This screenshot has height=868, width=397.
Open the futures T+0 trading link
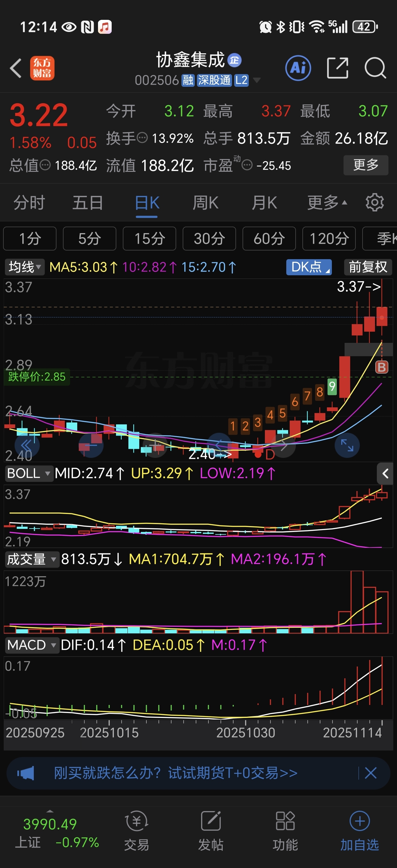tap(176, 773)
